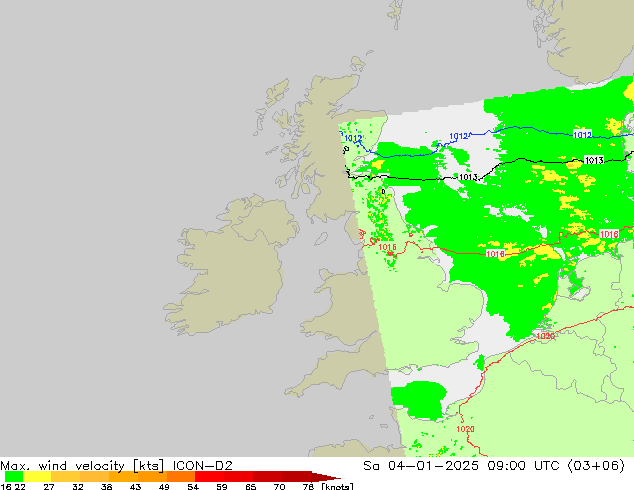Image resolution: width=634 pixels, height=490 pixels.
Task: Click legend value '32'
Action: 78,486
